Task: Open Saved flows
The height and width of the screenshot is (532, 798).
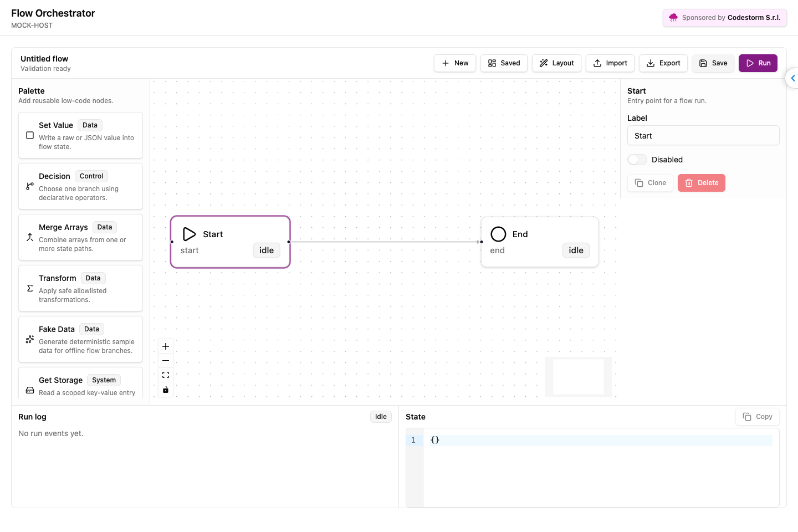Action: click(x=504, y=63)
